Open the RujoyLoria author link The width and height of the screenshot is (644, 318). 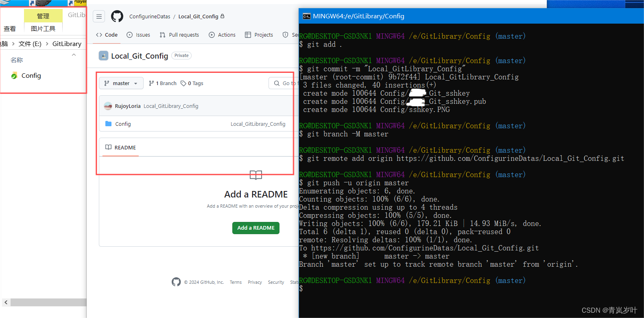pyautogui.click(x=128, y=106)
